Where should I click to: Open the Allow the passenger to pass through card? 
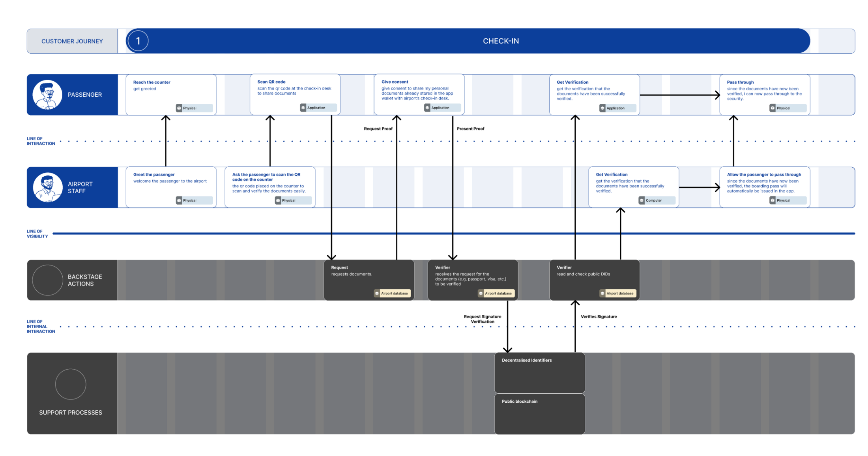pos(765,187)
